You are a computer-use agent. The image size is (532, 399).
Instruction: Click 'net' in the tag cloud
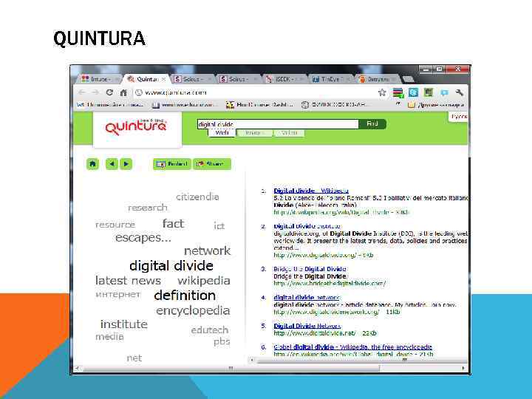134,358
